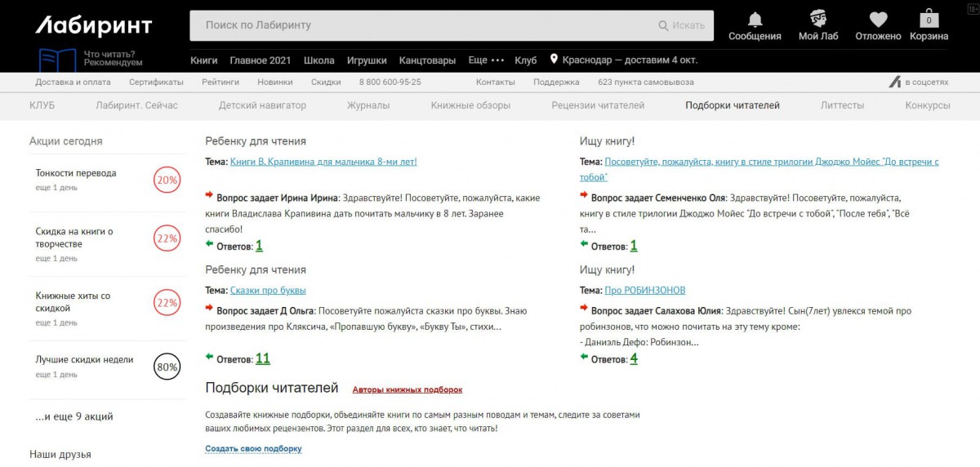The width and height of the screenshot is (980, 467).
Task: Open the Корзина cart icon
Action: [x=929, y=19]
